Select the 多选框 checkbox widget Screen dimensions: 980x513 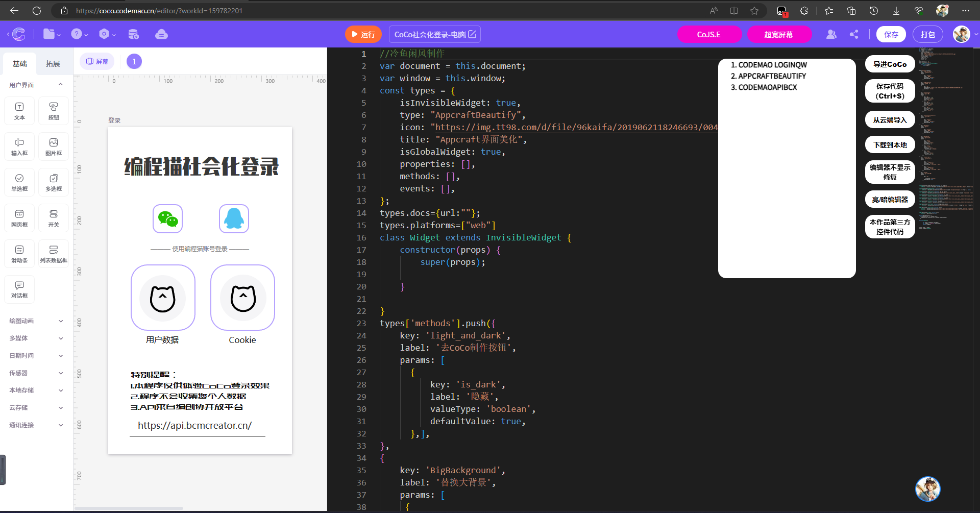(x=54, y=182)
